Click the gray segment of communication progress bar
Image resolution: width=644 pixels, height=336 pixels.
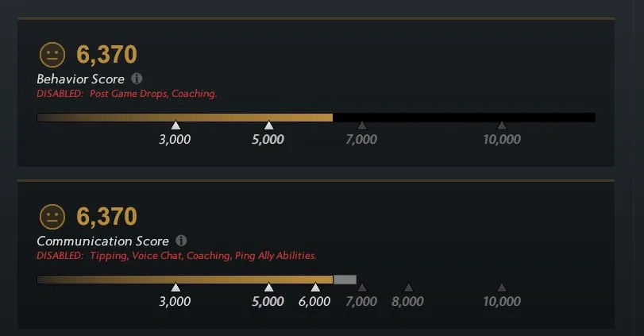click(345, 280)
